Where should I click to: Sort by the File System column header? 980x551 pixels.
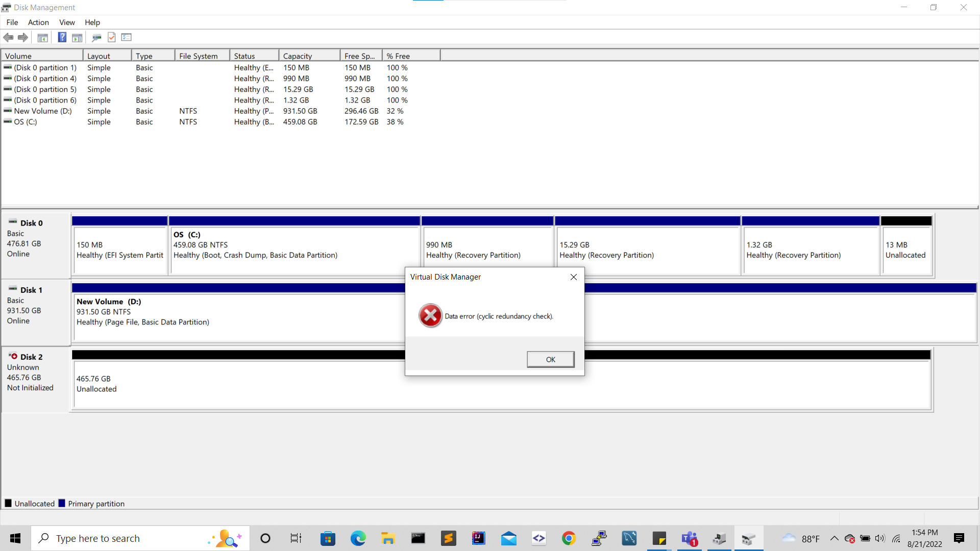pos(202,56)
